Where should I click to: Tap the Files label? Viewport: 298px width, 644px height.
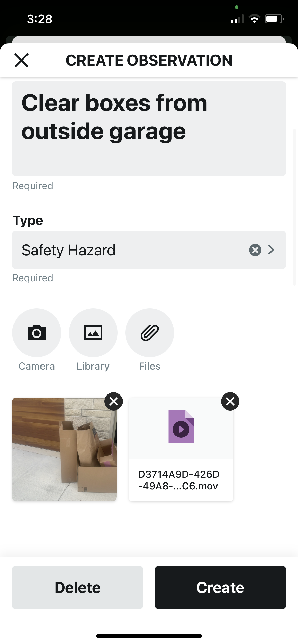[x=150, y=366]
